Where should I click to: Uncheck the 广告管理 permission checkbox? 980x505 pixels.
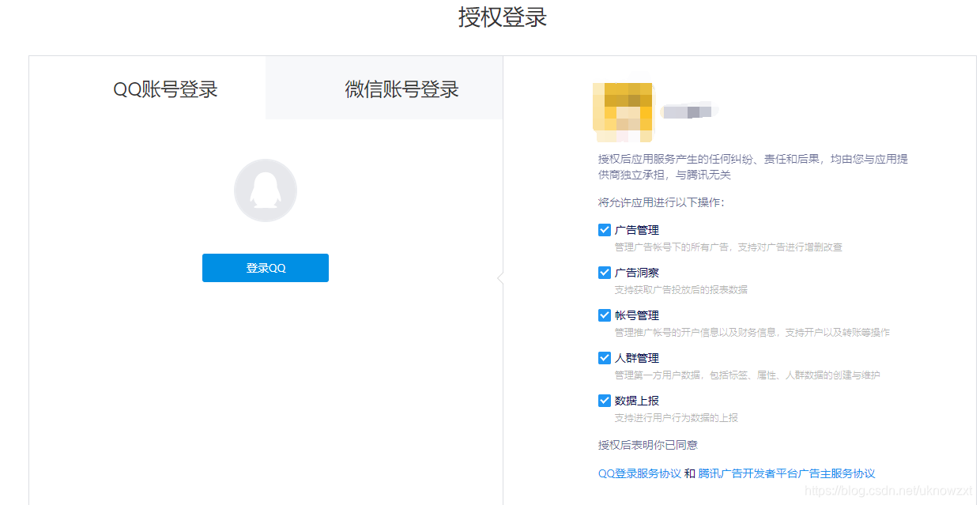click(605, 230)
